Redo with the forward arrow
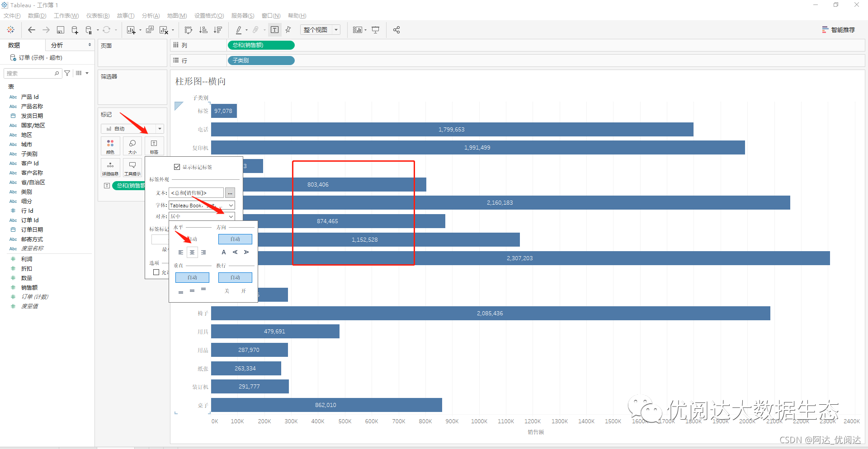The image size is (868, 449). [x=46, y=30]
